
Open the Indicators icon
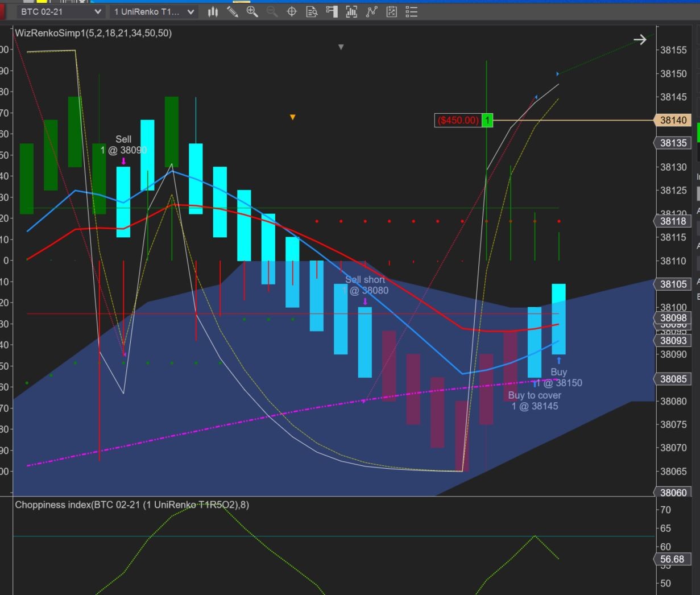pos(371,11)
